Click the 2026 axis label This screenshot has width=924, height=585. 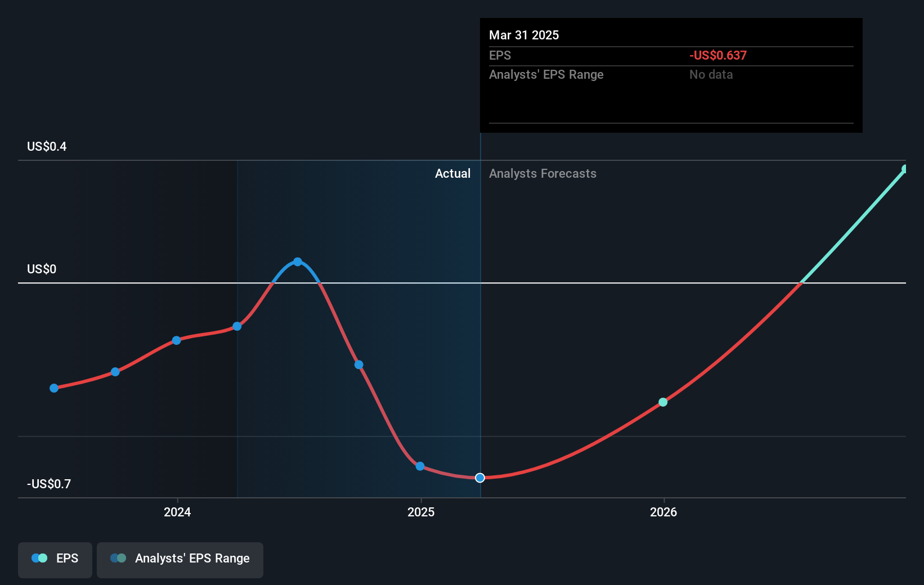pyautogui.click(x=663, y=512)
